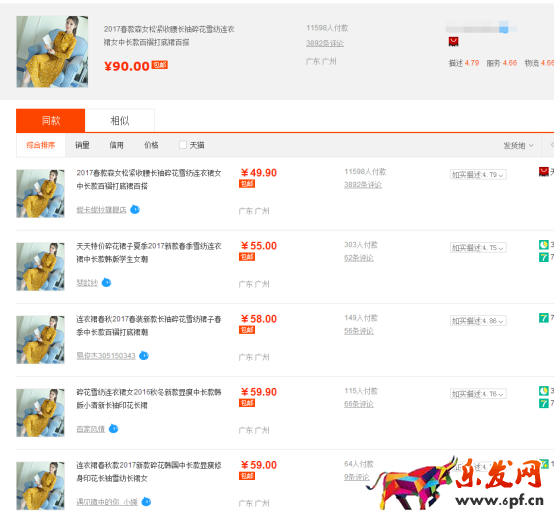The width and height of the screenshot is (554, 521).
Task: Click the 包邮 tag under ¥59.90
Action: click(247, 403)
